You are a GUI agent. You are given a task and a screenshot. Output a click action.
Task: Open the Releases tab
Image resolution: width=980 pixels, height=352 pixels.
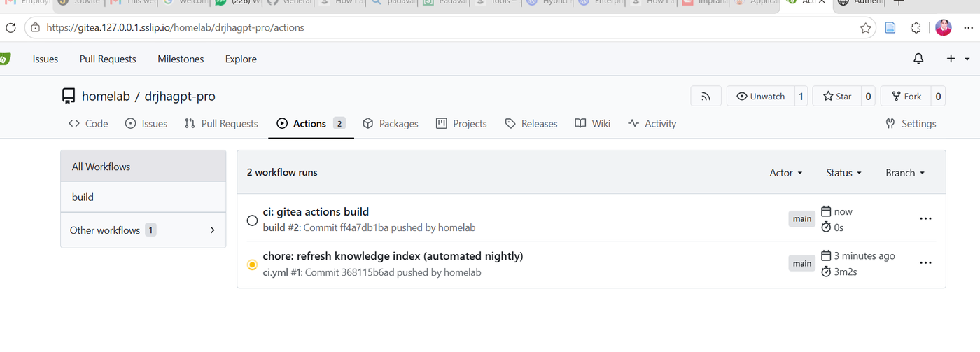coord(531,123)
